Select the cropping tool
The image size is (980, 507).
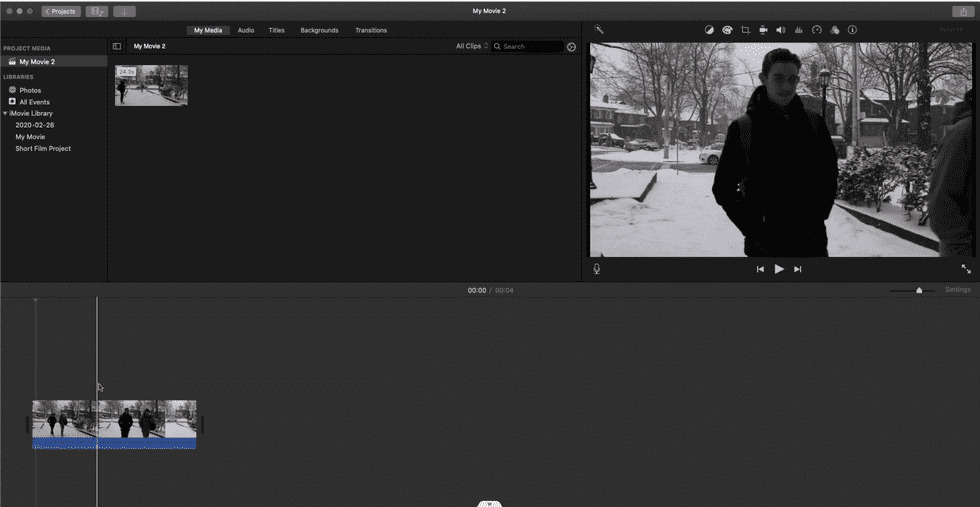point(745,30)
